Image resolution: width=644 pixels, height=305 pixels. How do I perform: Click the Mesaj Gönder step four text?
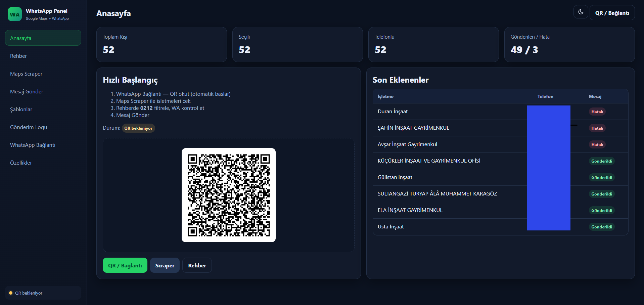[x=133, y=115]
